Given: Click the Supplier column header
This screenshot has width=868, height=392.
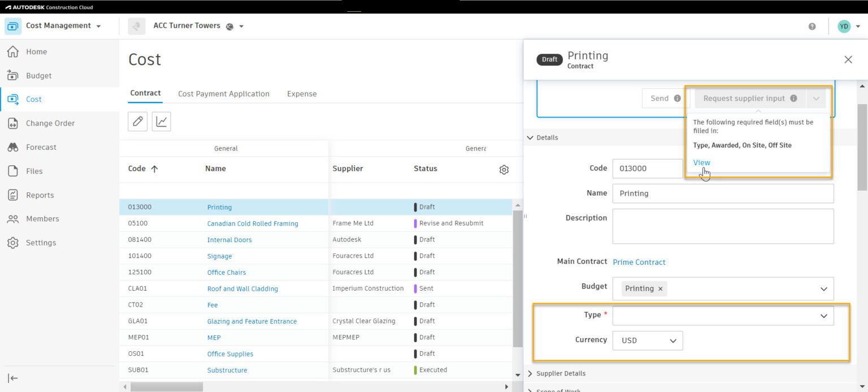Looking at the screenshot, I should coord(348,169).
